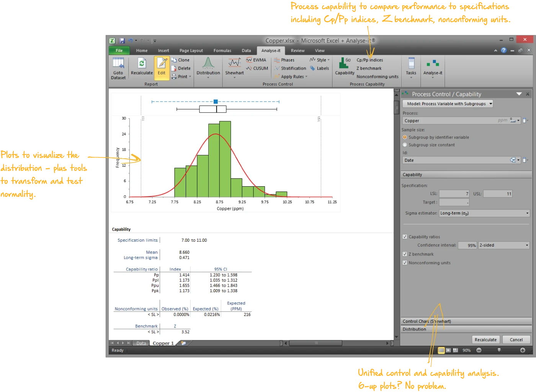
Task: Disable the Nonconforming units checkbox
Action: pyautogui.click(x=405, y=262)
